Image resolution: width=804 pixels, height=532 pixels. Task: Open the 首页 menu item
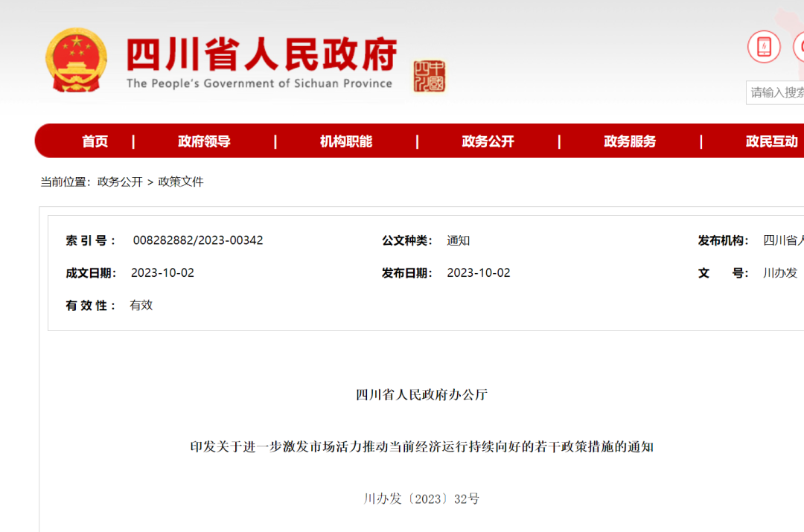click(95, 141)
